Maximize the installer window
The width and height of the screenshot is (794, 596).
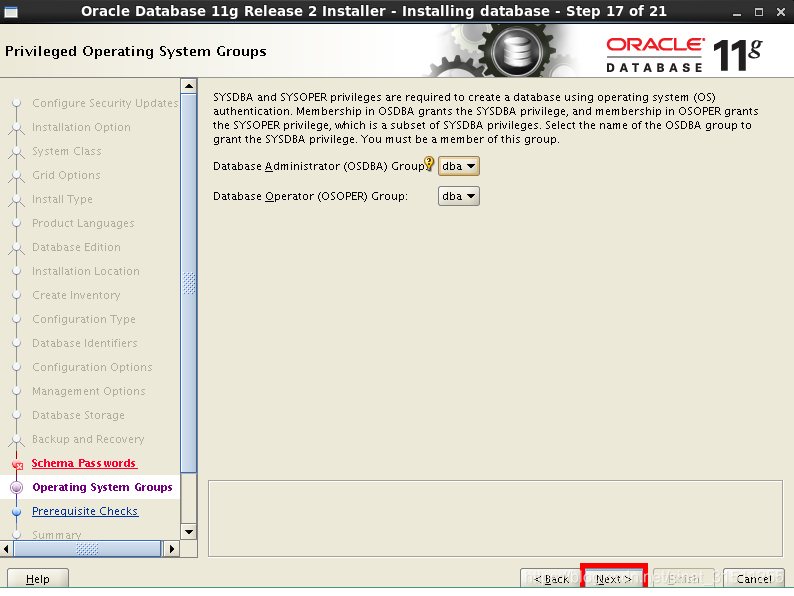click(x=759, y=12)
